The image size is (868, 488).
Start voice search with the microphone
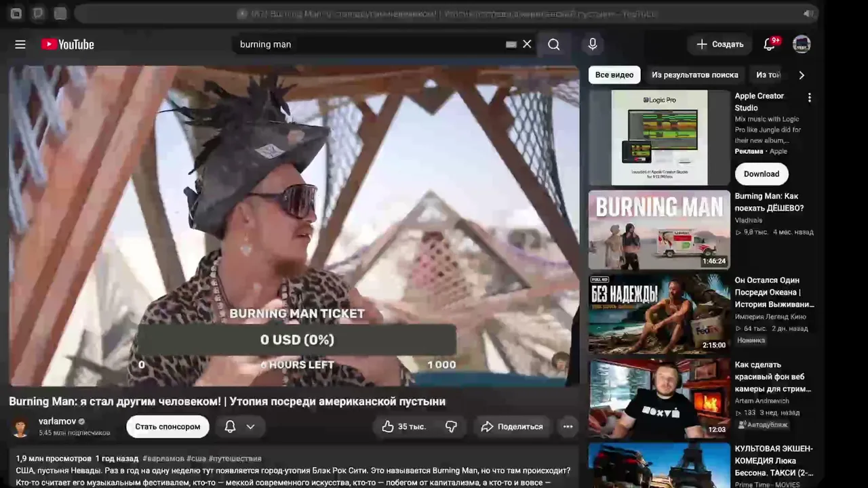(593, 44)
